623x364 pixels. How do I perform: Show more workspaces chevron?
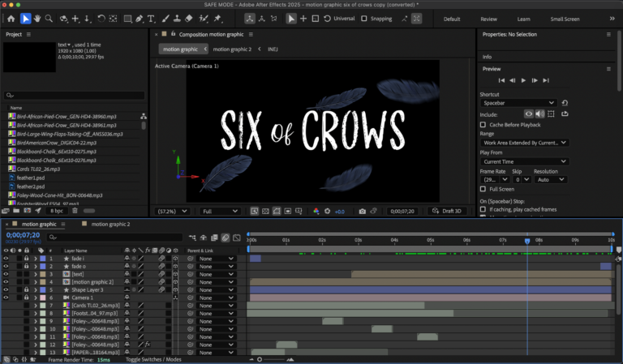pyautogui.click(x=612, y=19)
